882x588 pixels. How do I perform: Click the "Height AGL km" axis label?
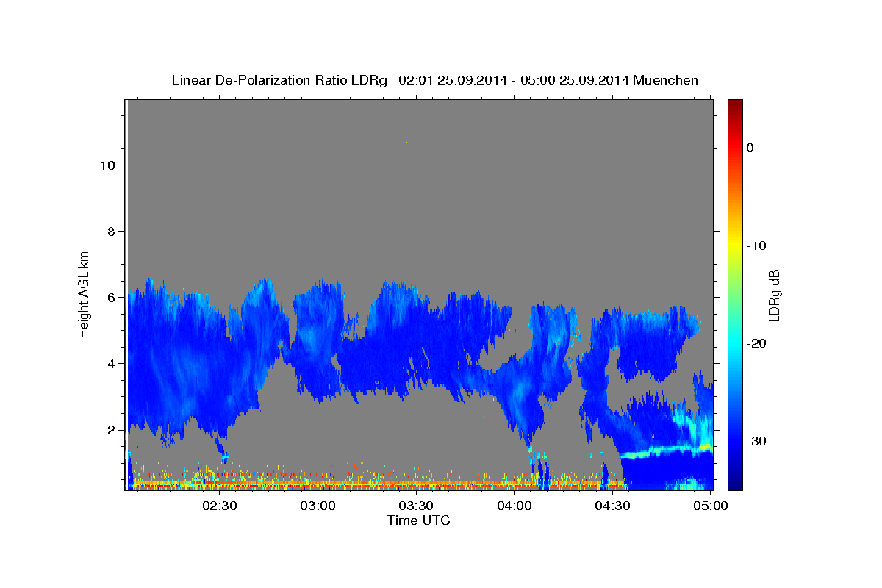pyautogui.click(x=85, y=294)
